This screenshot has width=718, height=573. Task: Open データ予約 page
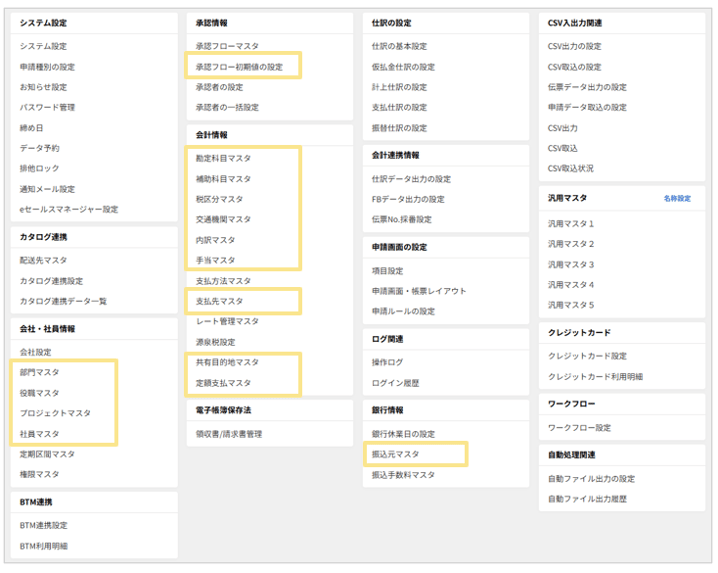tap(39, 148)
